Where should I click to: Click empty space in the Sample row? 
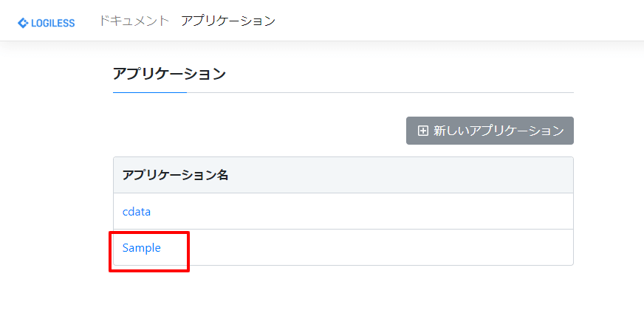(369, 248)
